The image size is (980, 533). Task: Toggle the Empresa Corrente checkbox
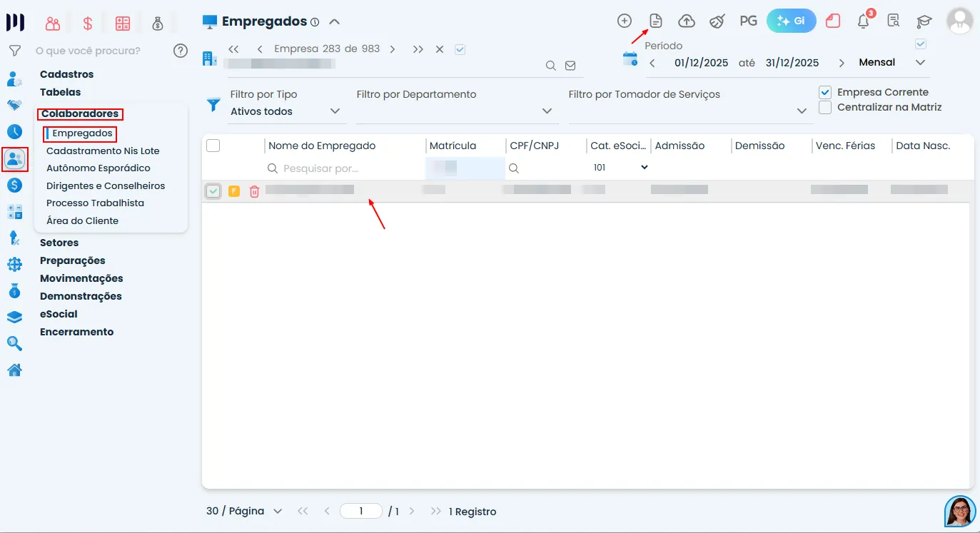point(825,92)
